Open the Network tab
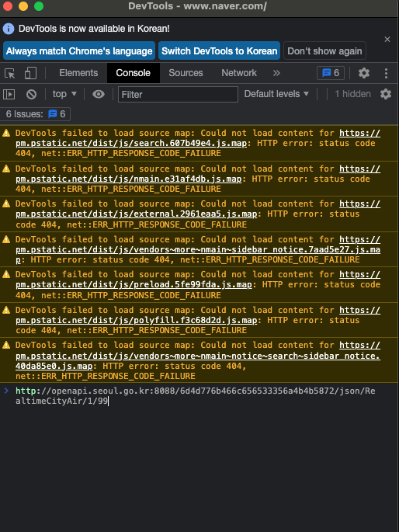 [239, 73]
